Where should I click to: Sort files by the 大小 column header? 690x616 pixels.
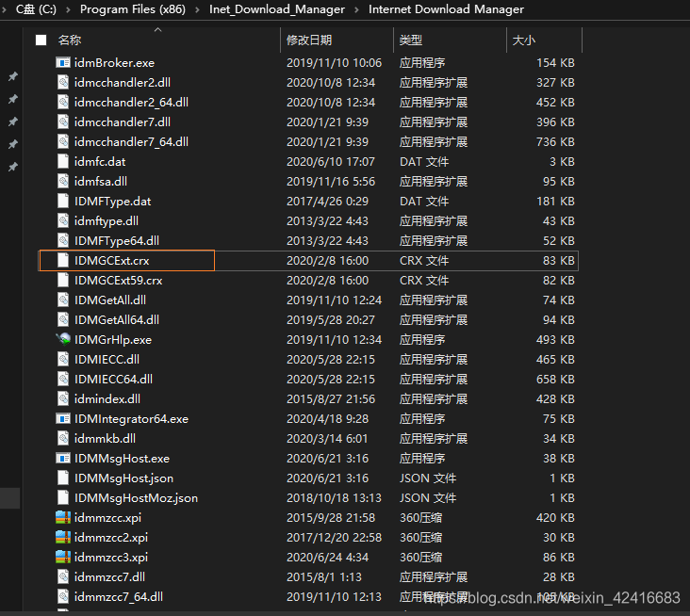[524, 41]
